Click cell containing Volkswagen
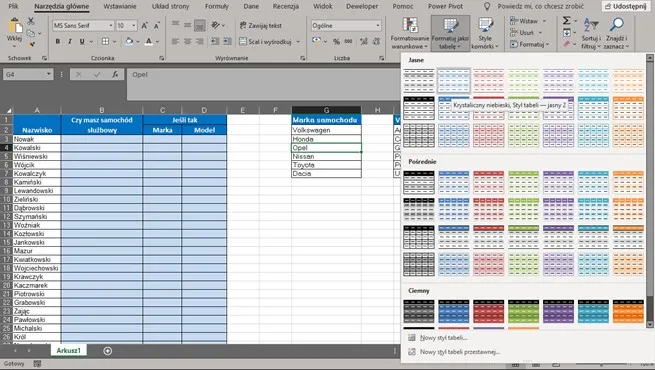655x370 pixels. point(326,130)
